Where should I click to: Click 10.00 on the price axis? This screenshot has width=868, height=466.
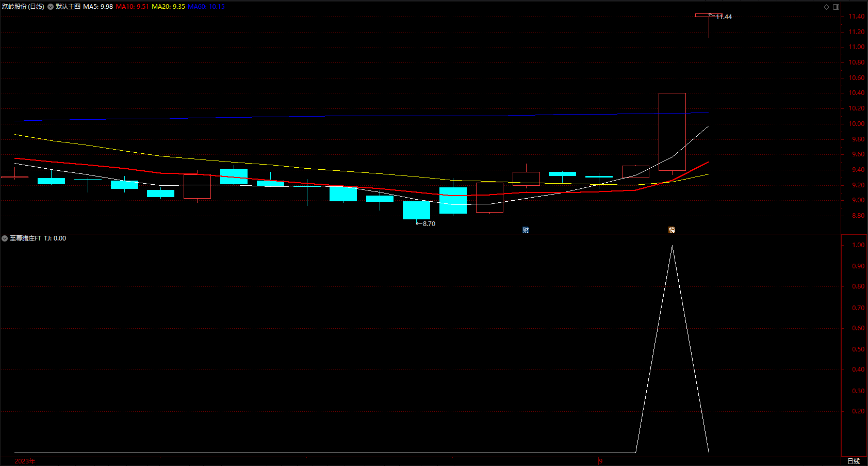857,124
